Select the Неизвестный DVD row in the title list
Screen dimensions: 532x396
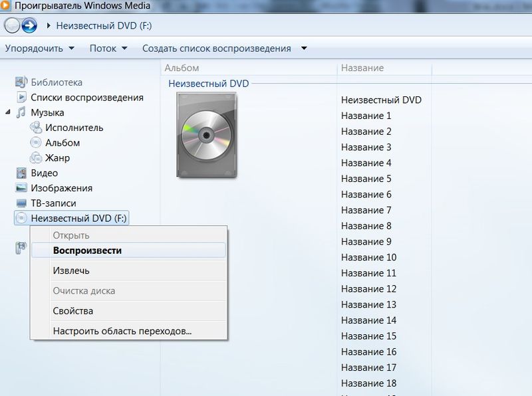[x=381, y=100]
